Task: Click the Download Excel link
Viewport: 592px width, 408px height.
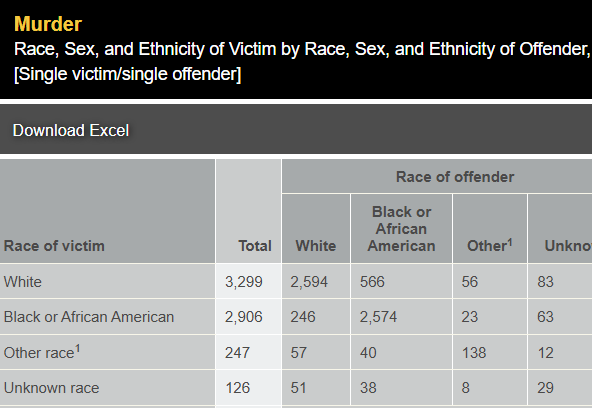Action: 71,131
